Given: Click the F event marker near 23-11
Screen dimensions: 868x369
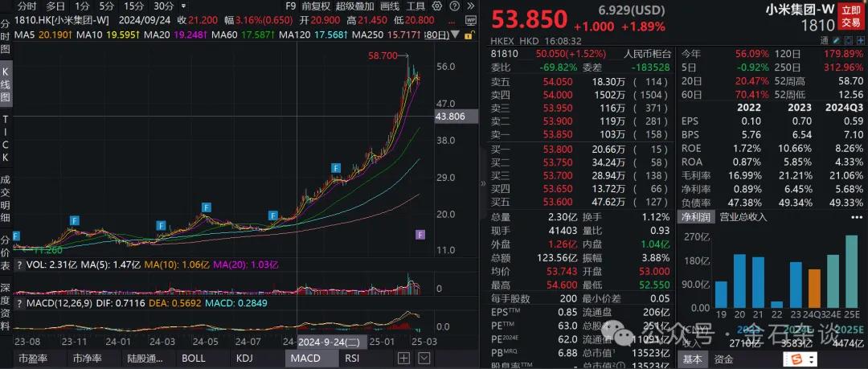Looking at the screenshot, I should click(x=76, y=220).
